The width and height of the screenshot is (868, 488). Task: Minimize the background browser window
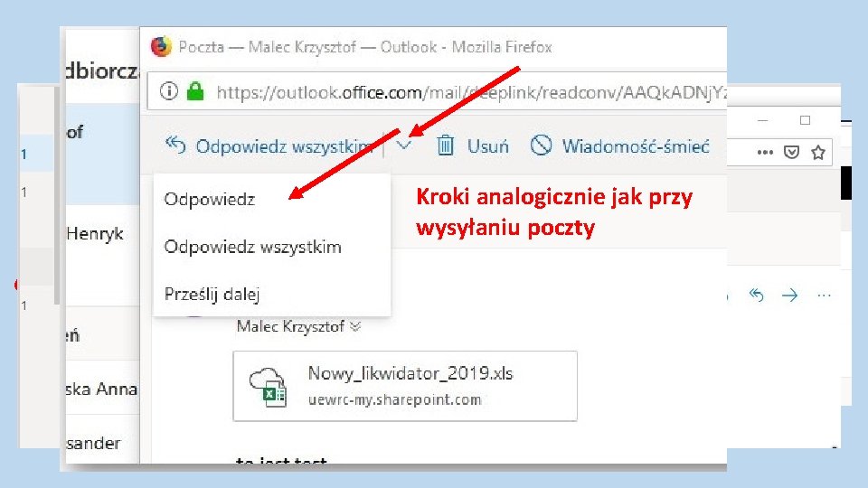click(x=763, y=120)
